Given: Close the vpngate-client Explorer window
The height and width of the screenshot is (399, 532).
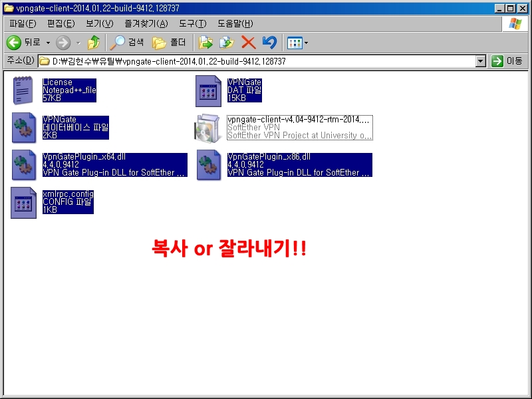Looking at the screenshot, I should 523,9.
